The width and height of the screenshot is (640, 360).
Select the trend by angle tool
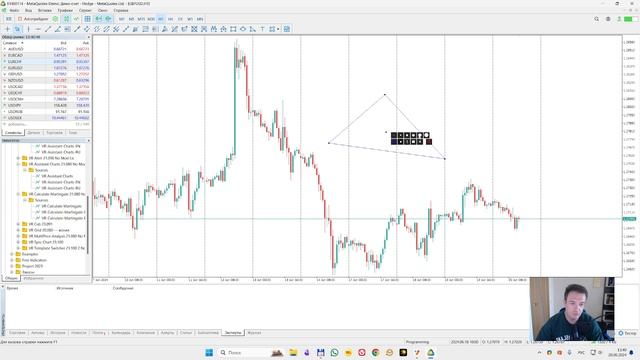click(x=58, y=29)
